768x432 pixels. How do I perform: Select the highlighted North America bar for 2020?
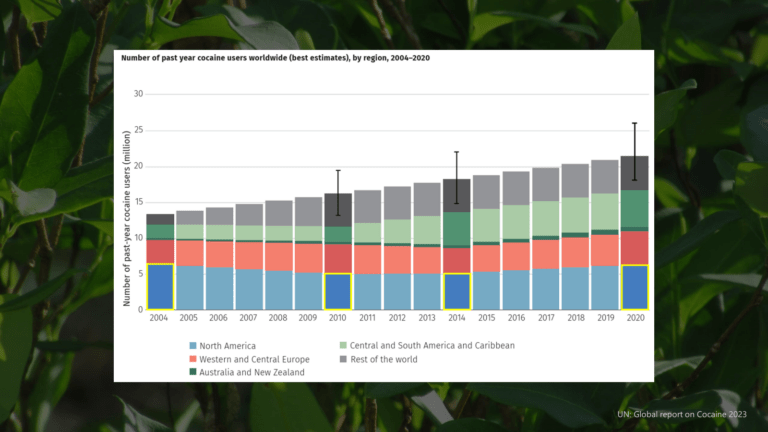point(635,287)
